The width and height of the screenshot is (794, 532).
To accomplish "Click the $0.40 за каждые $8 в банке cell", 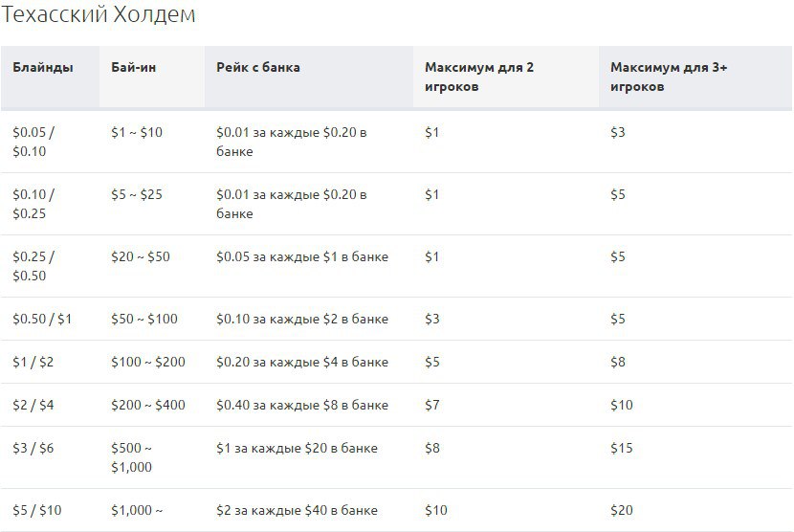I will click(302, 406).
